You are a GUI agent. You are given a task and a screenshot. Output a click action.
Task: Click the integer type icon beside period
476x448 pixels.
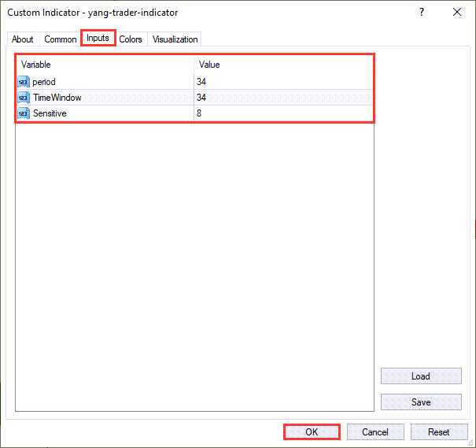(x=23, y=82)
